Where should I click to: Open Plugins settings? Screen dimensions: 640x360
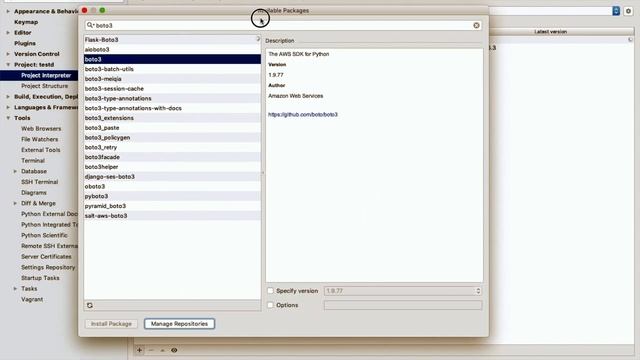25,43
